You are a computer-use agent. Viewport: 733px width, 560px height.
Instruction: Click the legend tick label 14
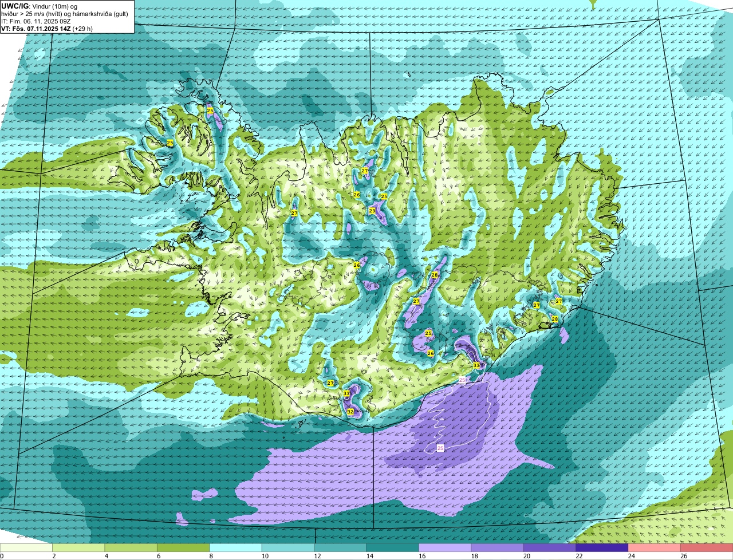370,556
